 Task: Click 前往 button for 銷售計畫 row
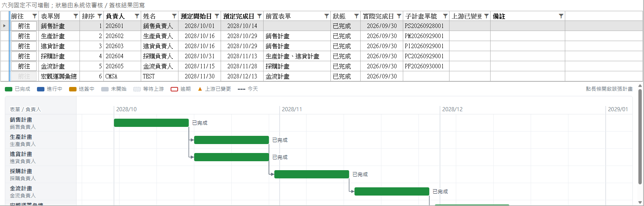tap(24, 26)
